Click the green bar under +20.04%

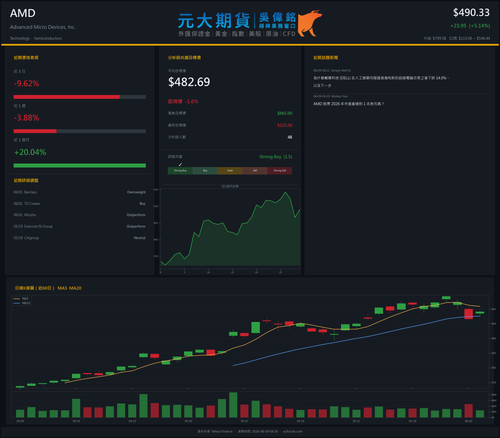(80, 166)
